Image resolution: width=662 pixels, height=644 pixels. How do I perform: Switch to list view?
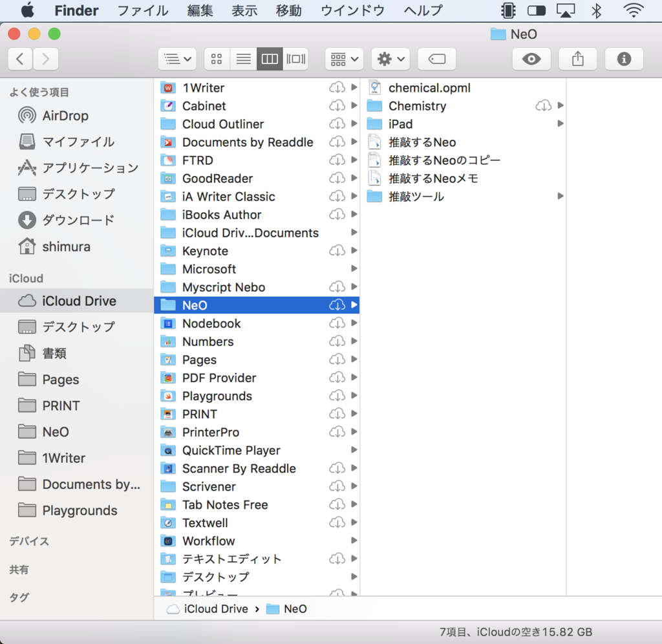coord(243,59)
